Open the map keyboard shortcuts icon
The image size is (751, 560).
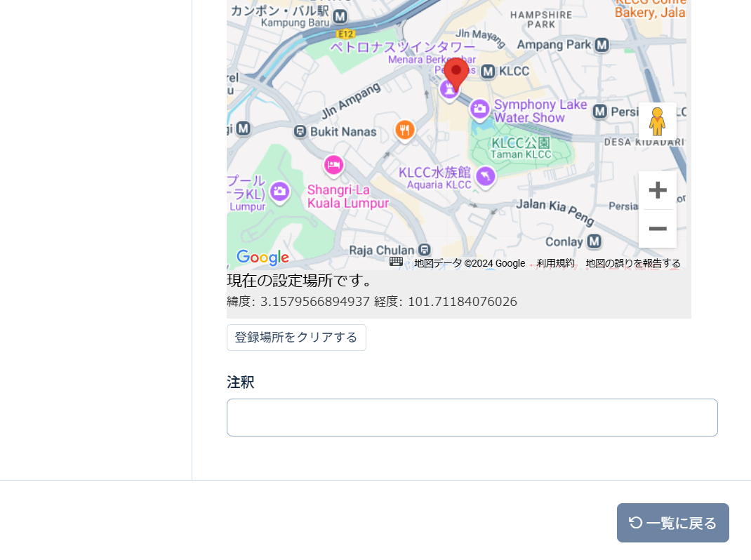[396, 262]
